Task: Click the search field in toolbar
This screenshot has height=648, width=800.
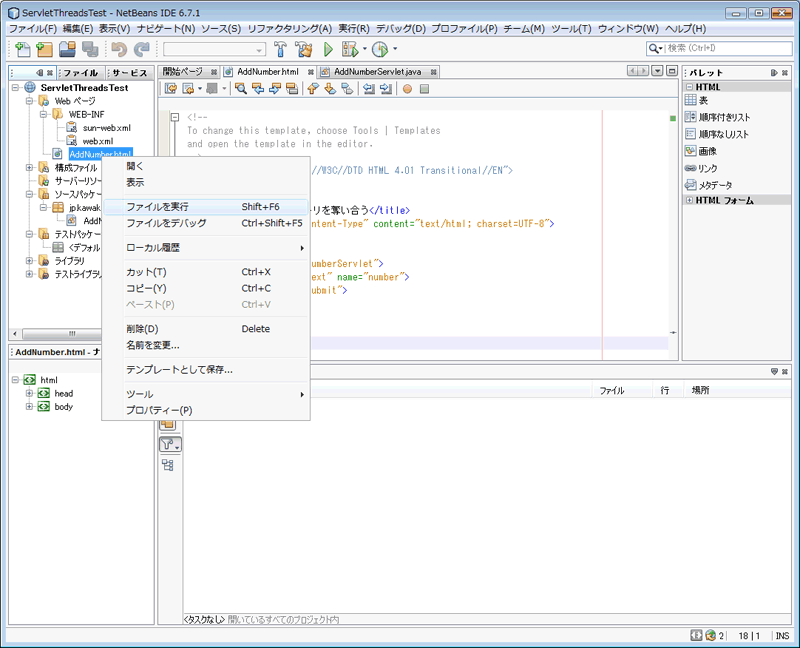Action: click(729, 48)
